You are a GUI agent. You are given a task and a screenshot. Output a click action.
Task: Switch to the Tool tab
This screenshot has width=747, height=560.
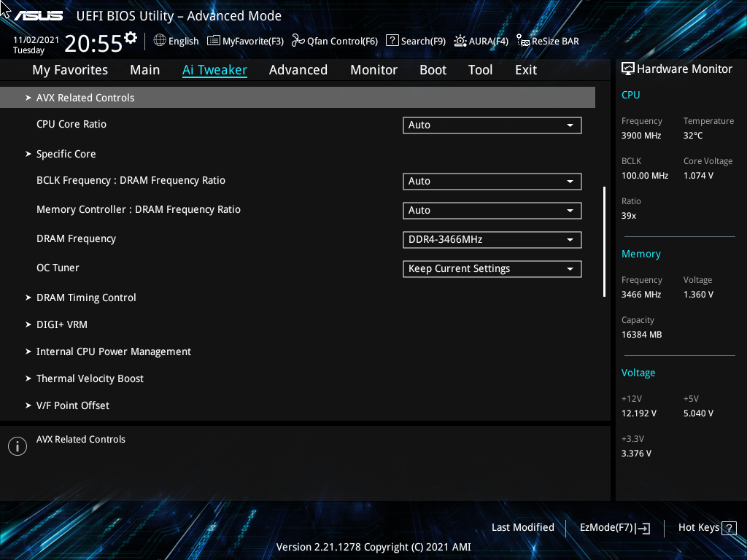pos(480,70)
